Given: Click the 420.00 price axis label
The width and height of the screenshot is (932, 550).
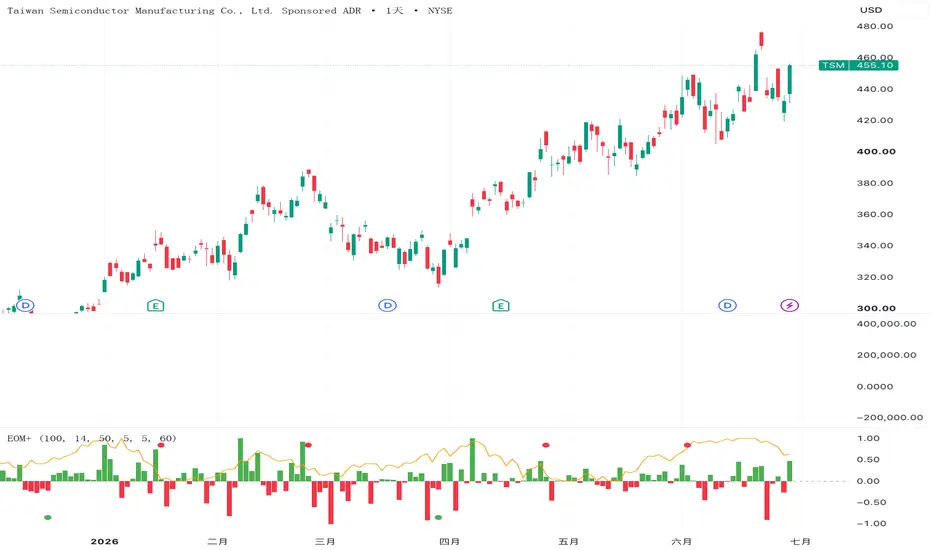Looking at the screenshot, I should pyautogui.click(x=875, y=120).
